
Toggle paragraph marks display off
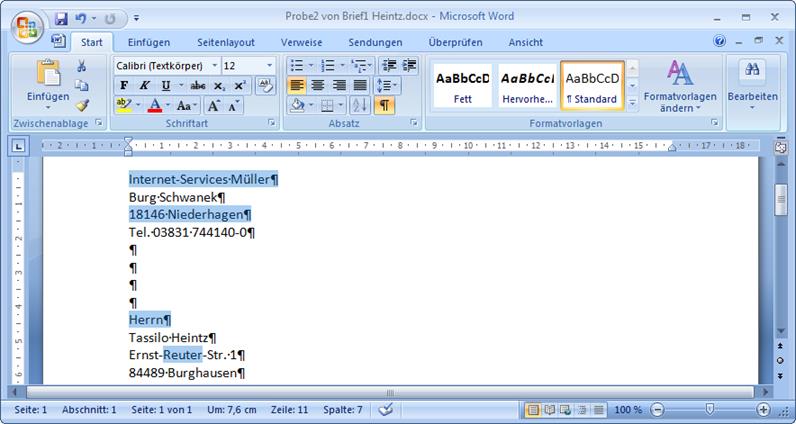(x=384, y=105)
